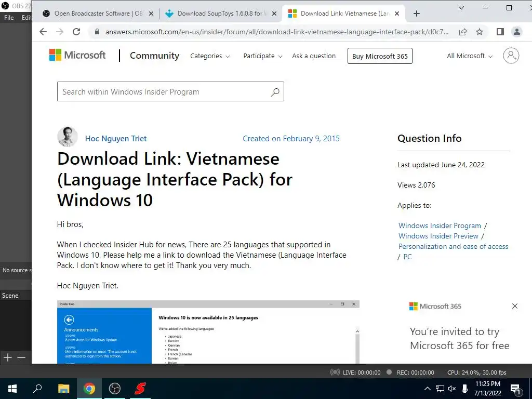Go back to previous page in Chrome
Viewport: 532px width, 399px height.
tap(43, 32)
